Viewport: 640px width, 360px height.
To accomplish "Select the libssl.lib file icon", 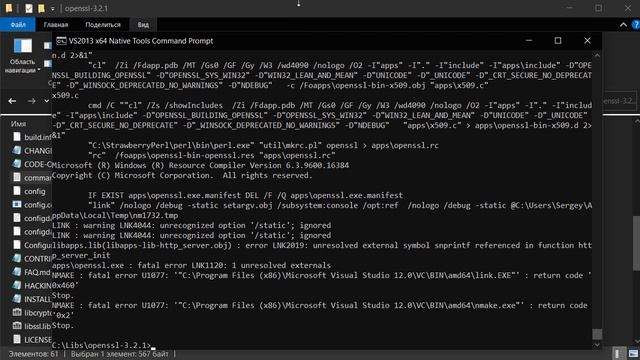I will point(17,326).
